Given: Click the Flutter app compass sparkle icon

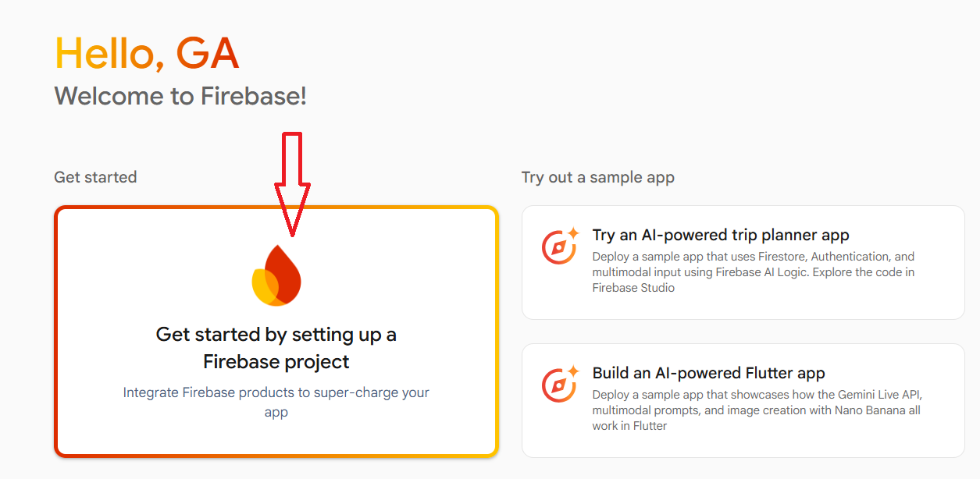Looking at the screenshot, I should pyautogui.click(x=560, y=384).
